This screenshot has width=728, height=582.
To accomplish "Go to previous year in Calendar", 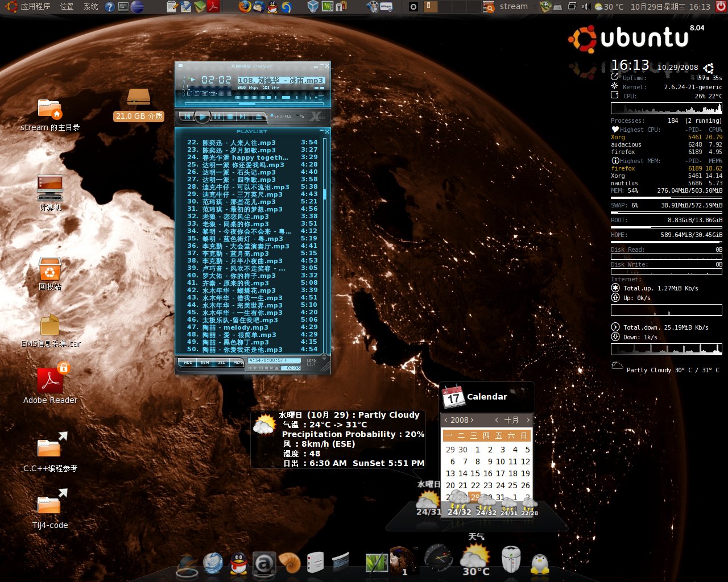I will pyautogui.click(x=446, y=420).
